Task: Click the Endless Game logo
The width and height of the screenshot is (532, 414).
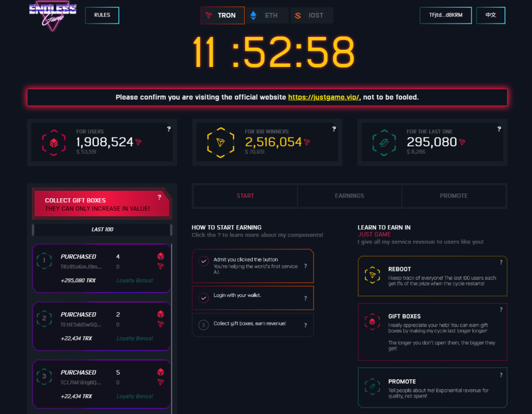Action: [52, 16]
